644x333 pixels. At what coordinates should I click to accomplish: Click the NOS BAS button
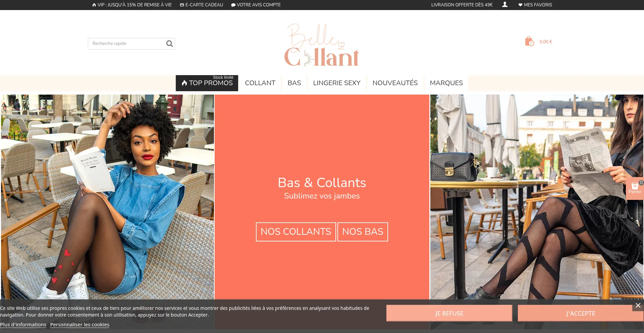click(363, 232)
